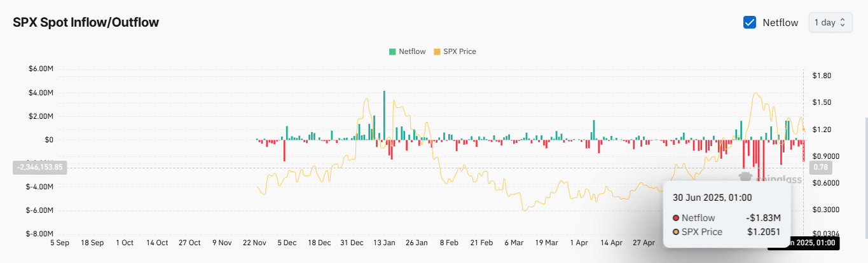Click the $6.00M label on left axis
Screen dimensions: 868x263
point(39,69)
